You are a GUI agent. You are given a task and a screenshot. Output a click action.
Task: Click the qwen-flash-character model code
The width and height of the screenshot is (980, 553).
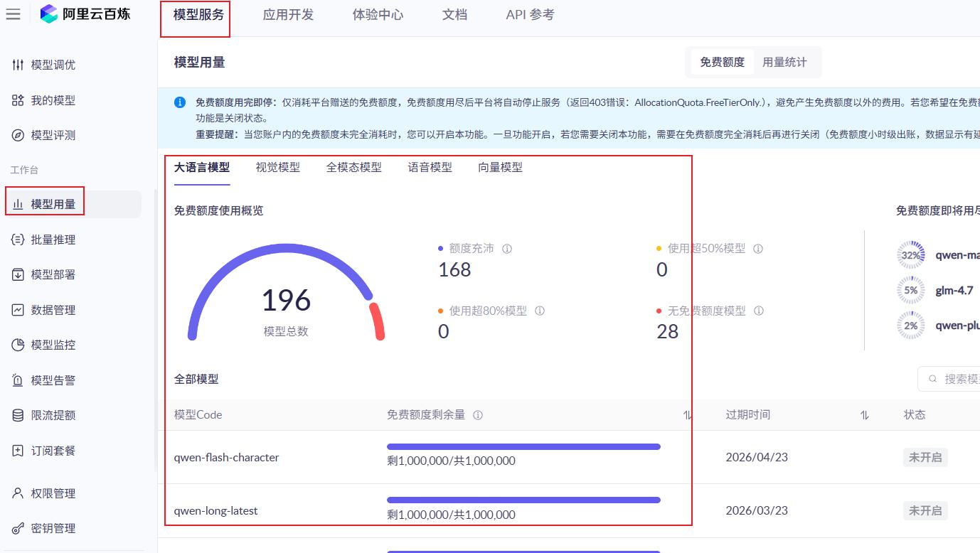[x=226, y=457]
